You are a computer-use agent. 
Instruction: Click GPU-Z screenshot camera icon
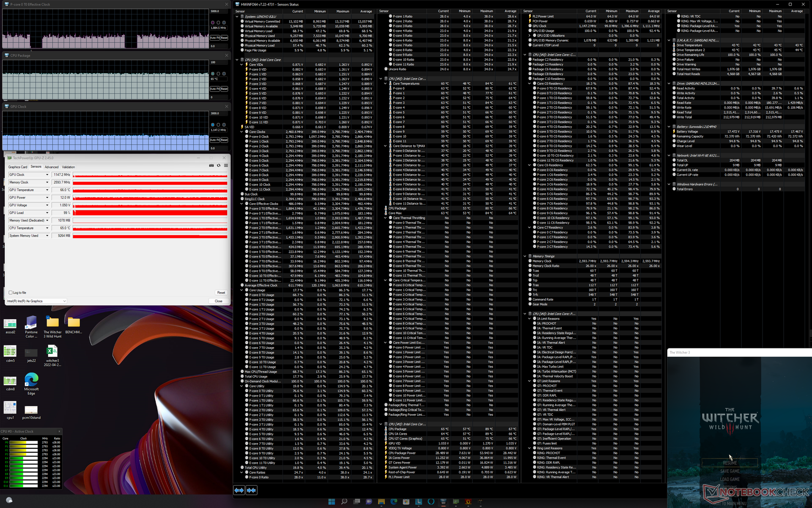click(211, 166)
